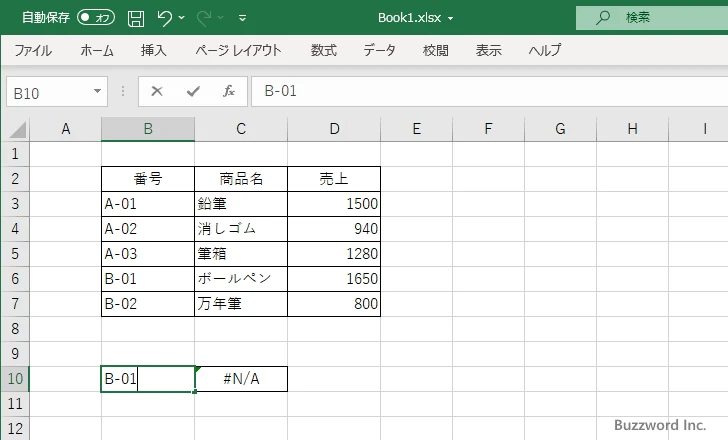Click the formula bar showing B-01
This screenshot has width=728, height=440.
(x=489, y=91)
